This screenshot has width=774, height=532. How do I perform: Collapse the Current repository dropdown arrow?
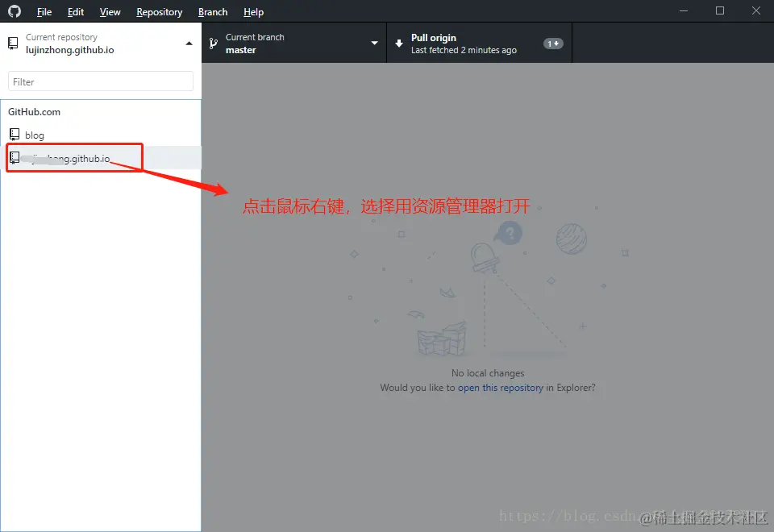(x=189, y=44)
